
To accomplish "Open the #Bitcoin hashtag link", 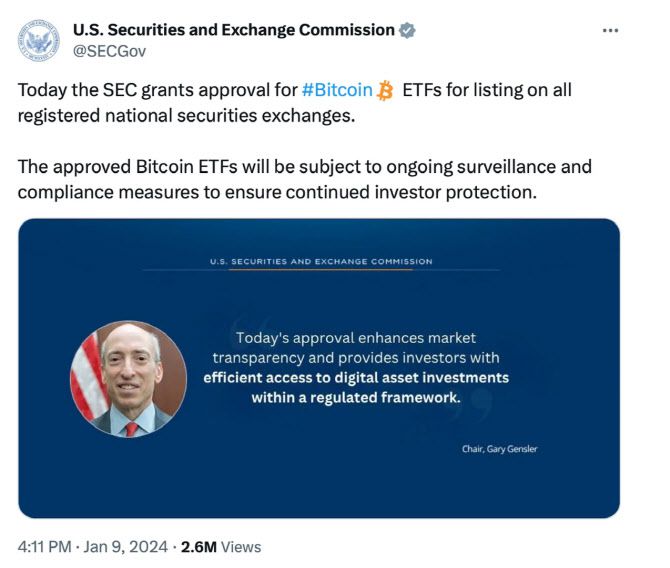I will point(337,91).
